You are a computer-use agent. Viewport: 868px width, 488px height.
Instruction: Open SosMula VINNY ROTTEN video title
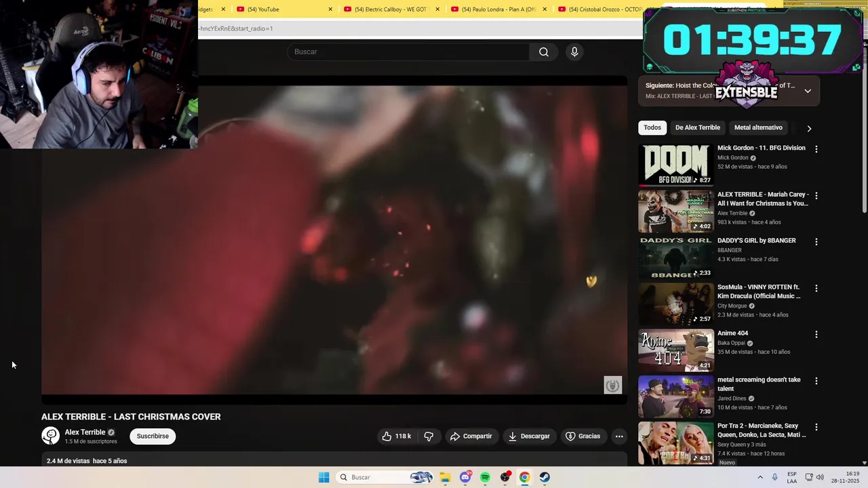(x=759, y=291)
